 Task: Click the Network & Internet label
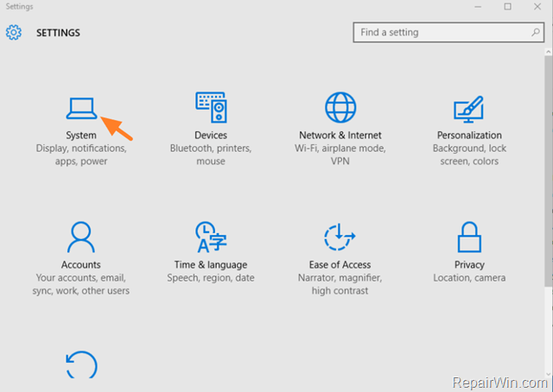click(340, 136)
